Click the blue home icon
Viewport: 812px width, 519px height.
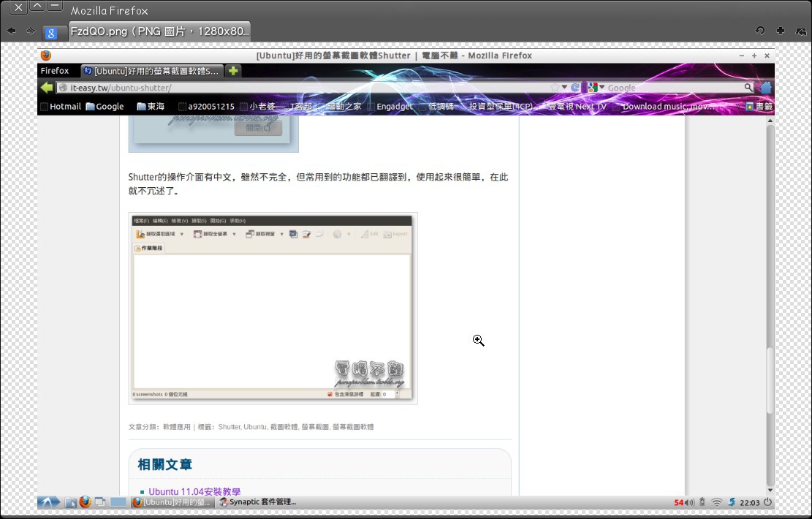765,88
